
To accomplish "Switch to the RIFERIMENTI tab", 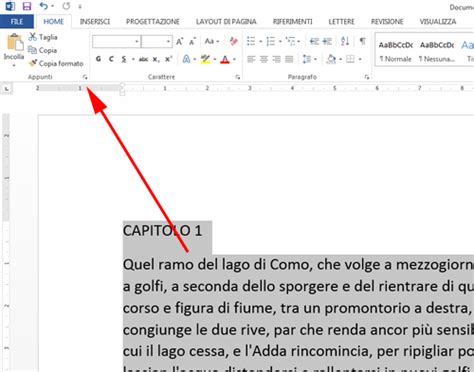I will point(293,22).
